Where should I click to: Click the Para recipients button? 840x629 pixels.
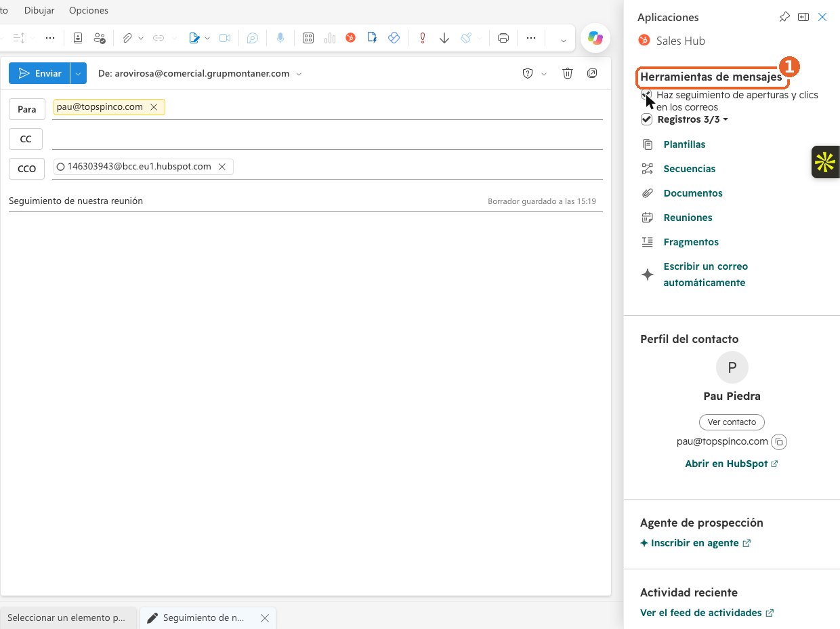point(27,109)
